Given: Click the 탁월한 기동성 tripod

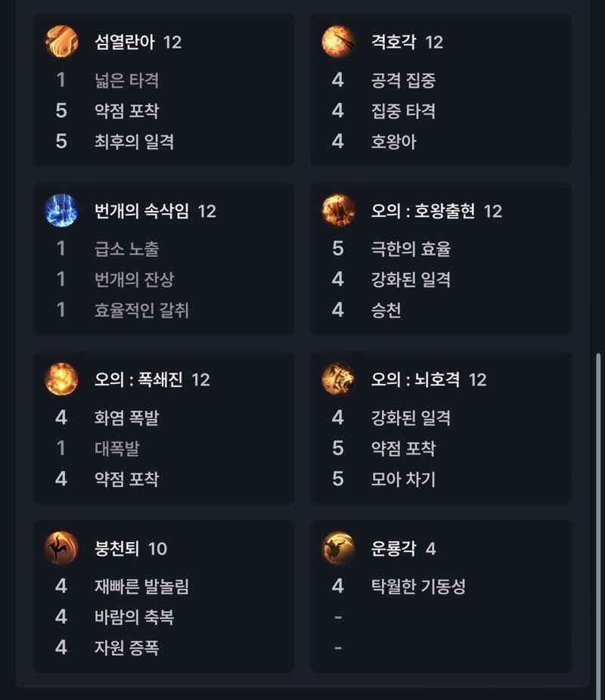Looking at the screenshot, I should 418,586.
